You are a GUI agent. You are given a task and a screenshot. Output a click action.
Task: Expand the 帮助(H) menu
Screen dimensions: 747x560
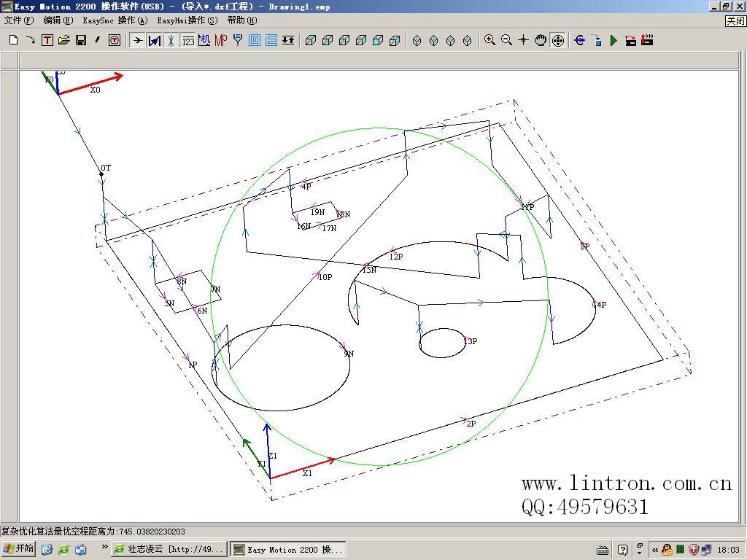[242, 20]
